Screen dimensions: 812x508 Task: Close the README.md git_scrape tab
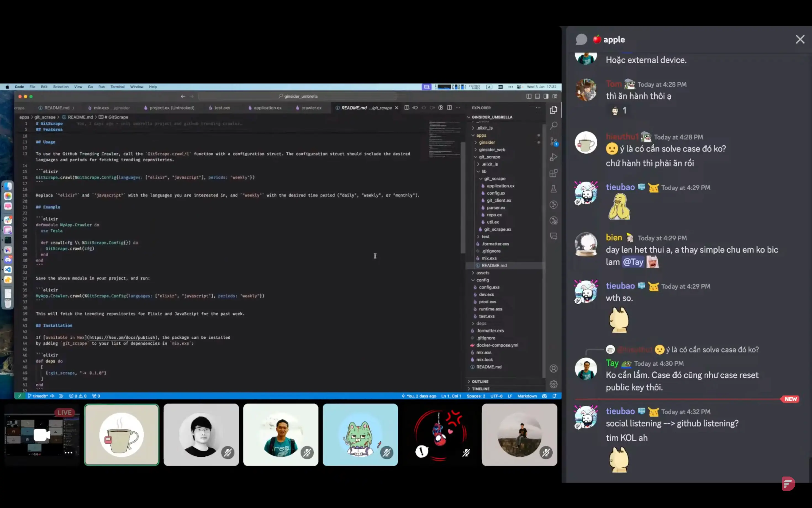point(397,108)
